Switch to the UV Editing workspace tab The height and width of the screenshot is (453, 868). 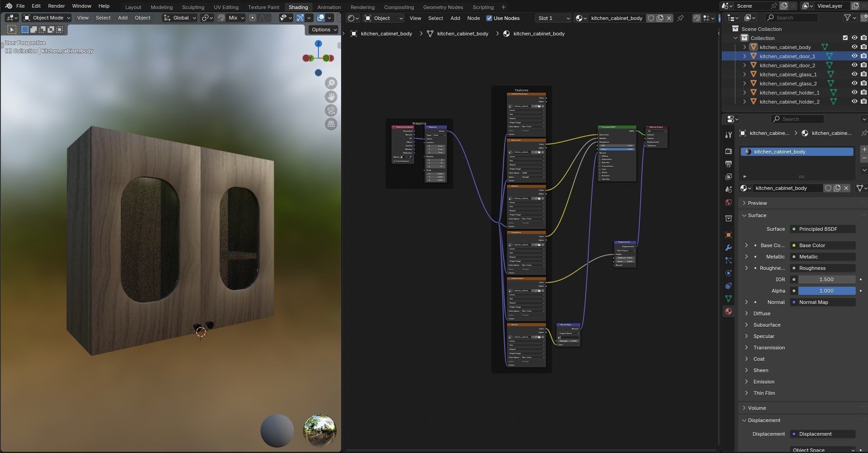pos(226,7)
